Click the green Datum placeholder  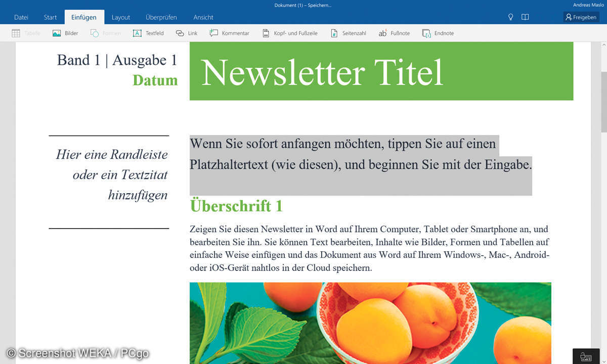(x=155, y=80)
